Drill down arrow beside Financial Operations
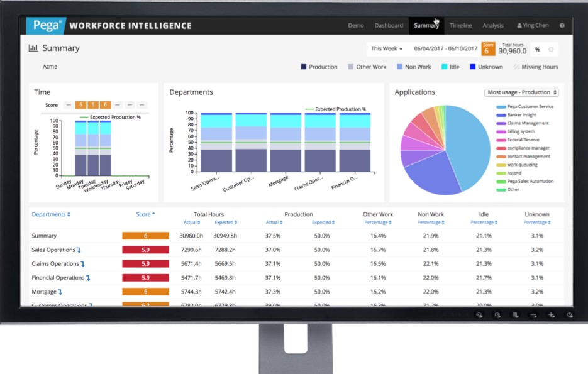The width and height of the screenshot is (588, 374). tap(88, 278)
